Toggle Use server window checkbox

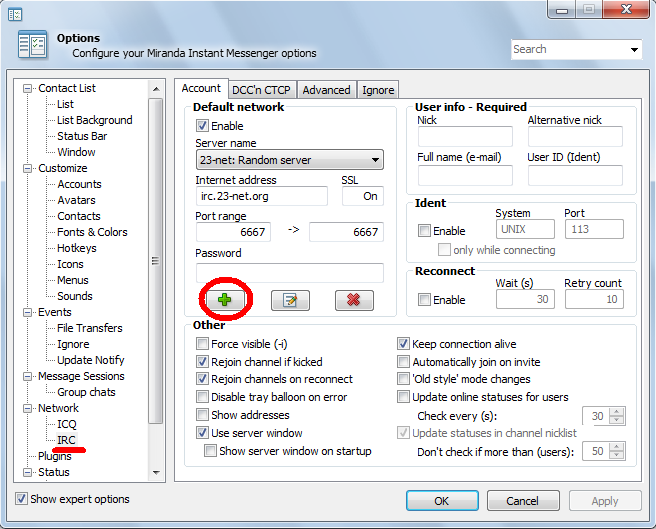(202, 433)
